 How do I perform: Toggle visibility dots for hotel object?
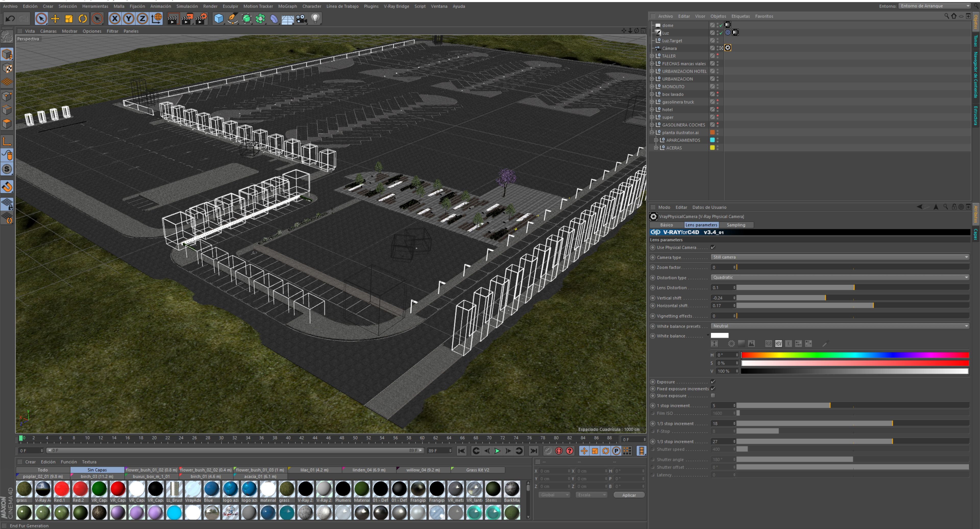[717, 109]
